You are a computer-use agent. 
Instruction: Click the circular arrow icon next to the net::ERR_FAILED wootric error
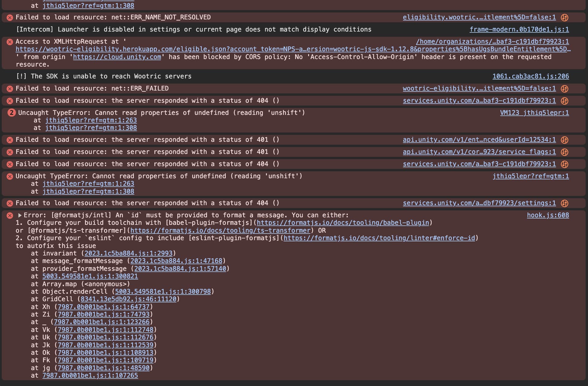(x=565, y=88)
